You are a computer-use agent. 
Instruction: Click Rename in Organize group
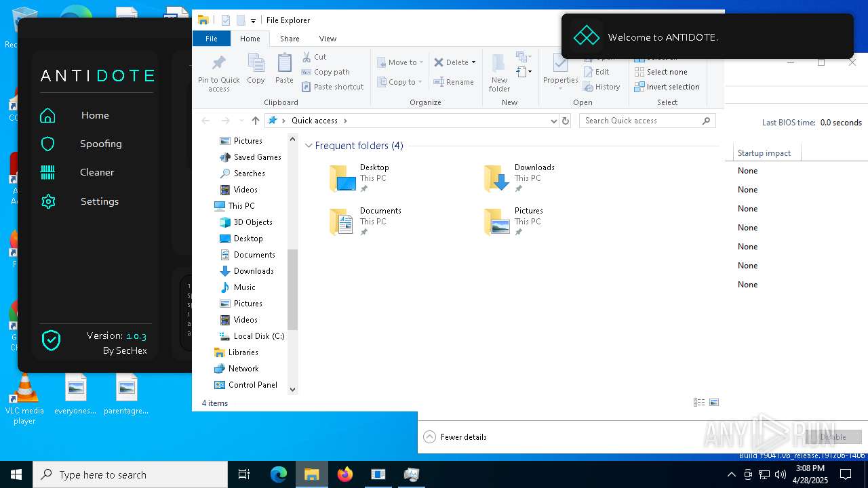tap(454, 82)
